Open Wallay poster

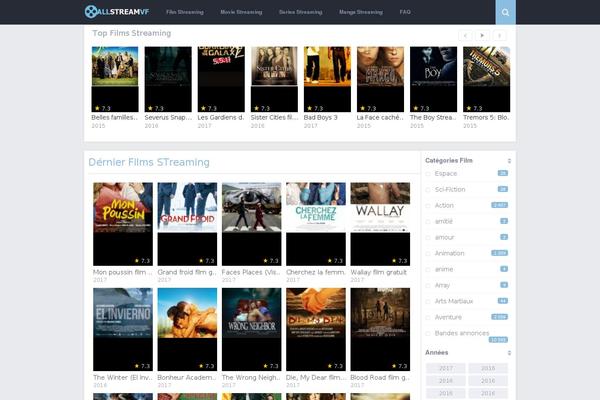pyautogui.click(x=380, y=224)
